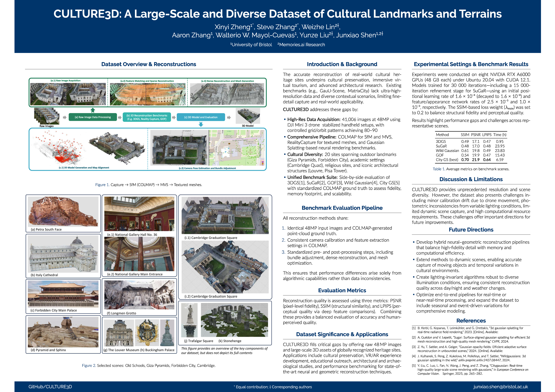Open the Forbidden City Main Palace thumbnail

pos(63,294)
